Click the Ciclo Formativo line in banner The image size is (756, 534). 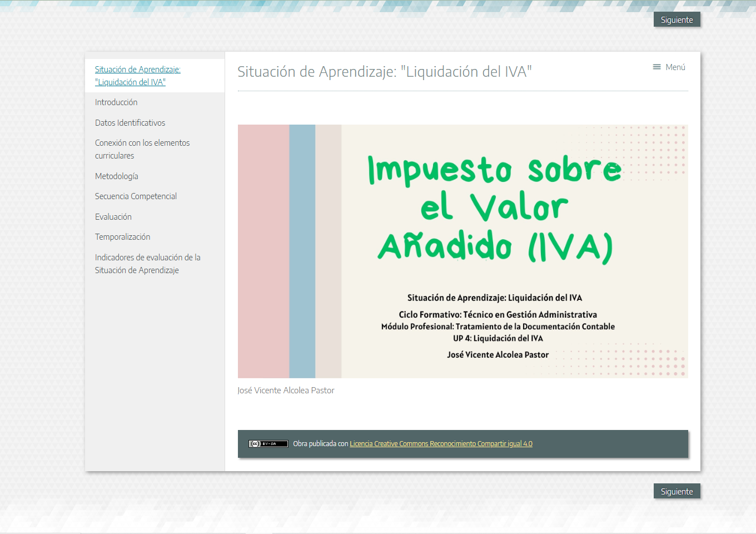point(498,315)
